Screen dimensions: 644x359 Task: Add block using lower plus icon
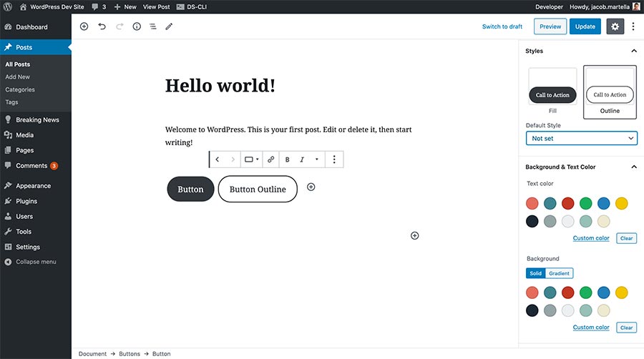click(415, 235)
